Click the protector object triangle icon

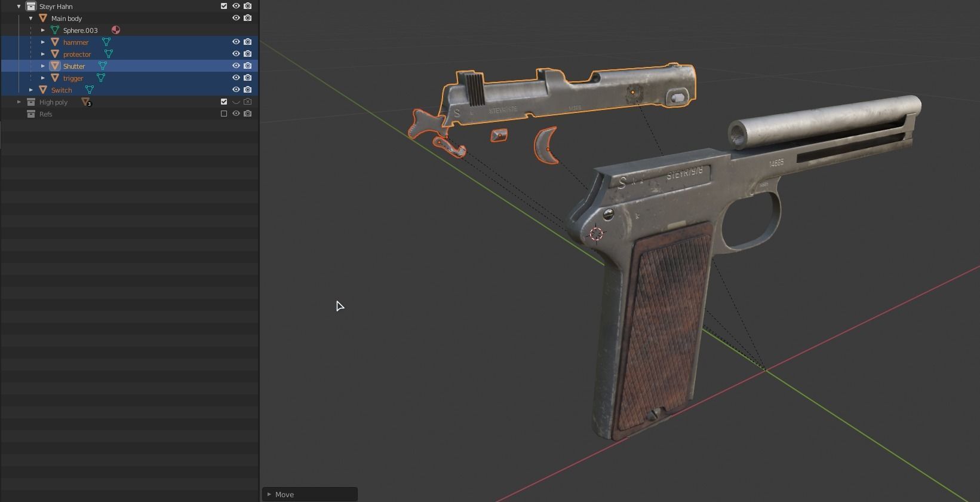pos(55,54)
